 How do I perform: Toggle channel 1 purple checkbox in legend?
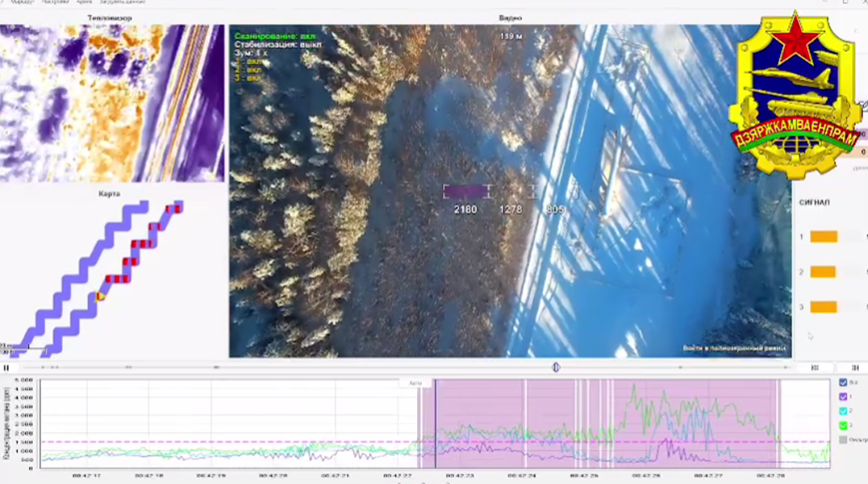(x=843, y=396)
